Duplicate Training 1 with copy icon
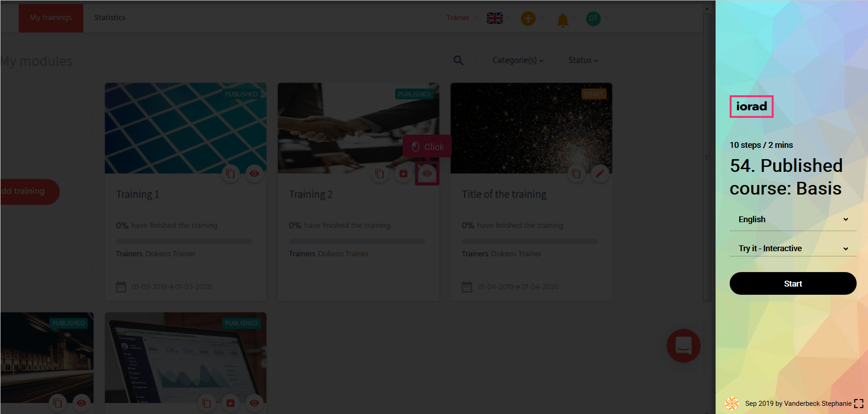This screenshot has height=414, width=868. [230, 174]
